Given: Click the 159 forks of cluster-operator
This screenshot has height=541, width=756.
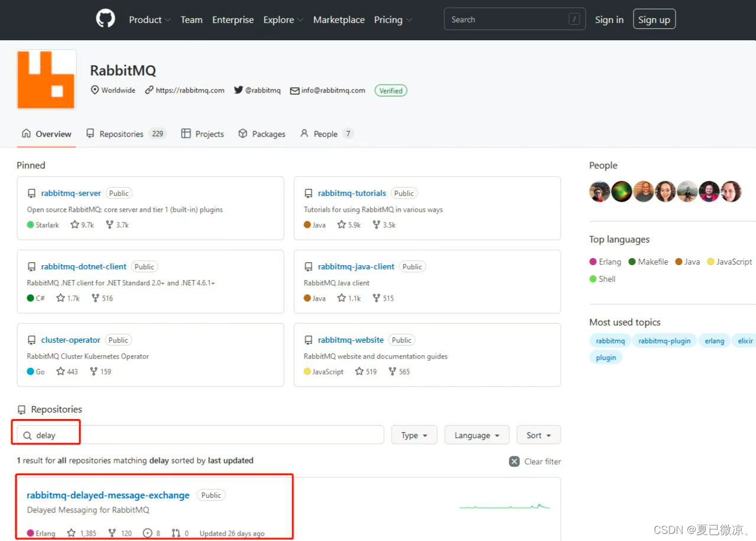Looking at the screenshot, I should [100, 372].
